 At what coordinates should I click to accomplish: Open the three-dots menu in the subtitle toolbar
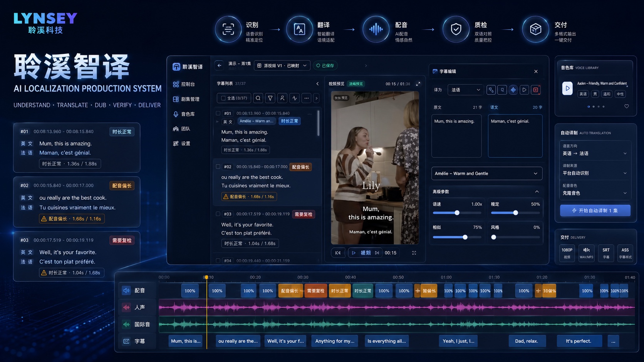tap(307, 98)
